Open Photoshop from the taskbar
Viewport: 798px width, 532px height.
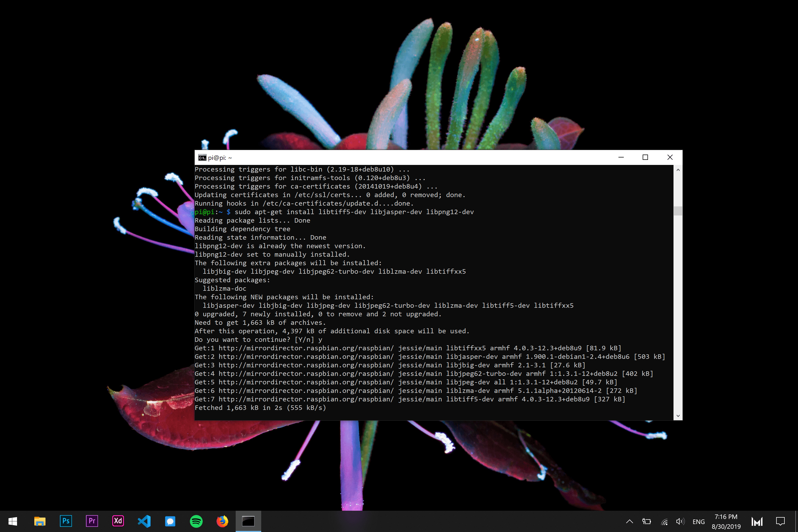pyautogui.click(x=66, y=521)
